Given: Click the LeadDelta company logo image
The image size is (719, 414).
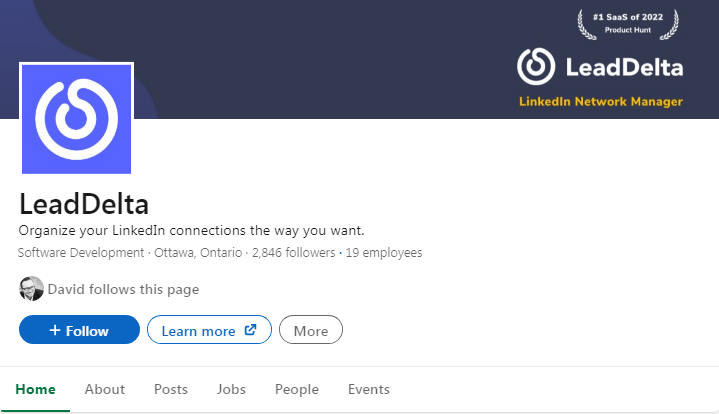Looking at the screenshot, I should tap(76, 120).
